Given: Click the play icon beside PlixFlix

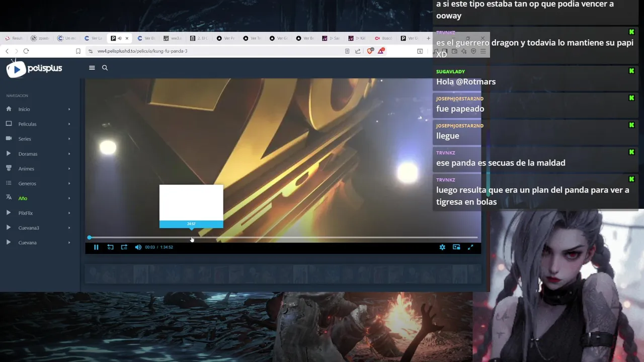Looking at the screenshot, I should (x=9, y=213).
